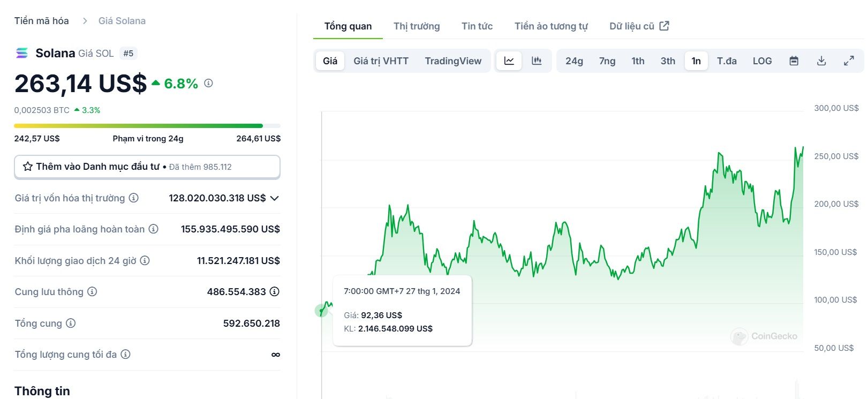Click Giá Solana breadcrumb
The image size is (868, 399).
tap(122, 21)
